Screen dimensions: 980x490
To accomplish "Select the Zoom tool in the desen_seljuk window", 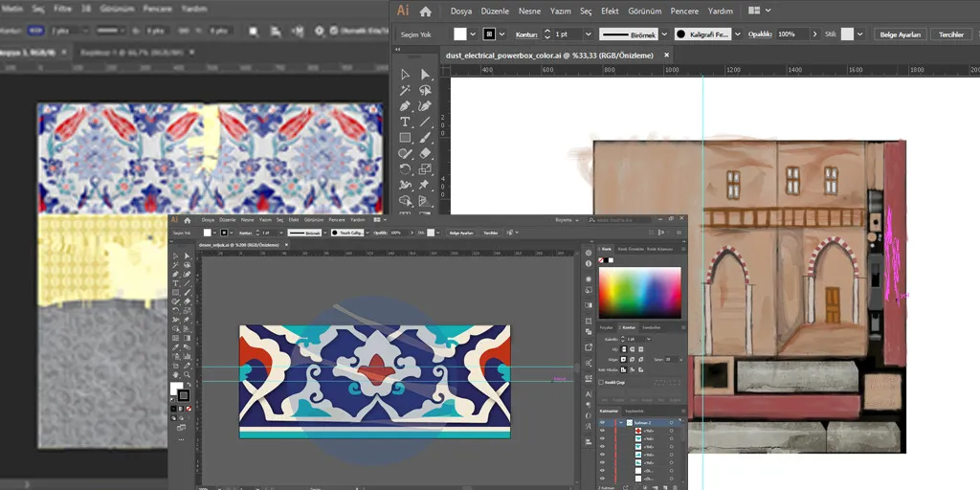I will pyautogui.click(x=187, y=374).
